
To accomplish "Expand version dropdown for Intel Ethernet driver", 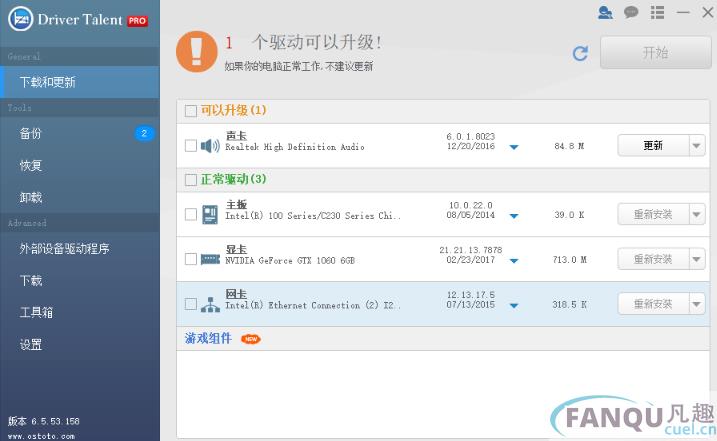I will 514,306.
